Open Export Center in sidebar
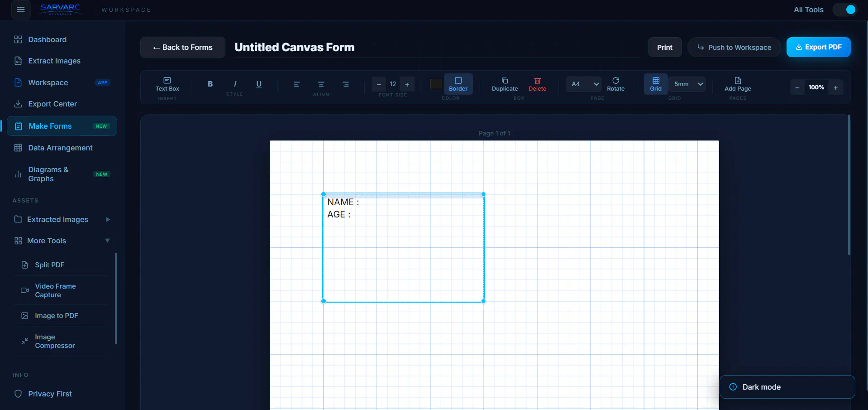The height and width of the screenshot is (410, 868). [x=62, y=104]
